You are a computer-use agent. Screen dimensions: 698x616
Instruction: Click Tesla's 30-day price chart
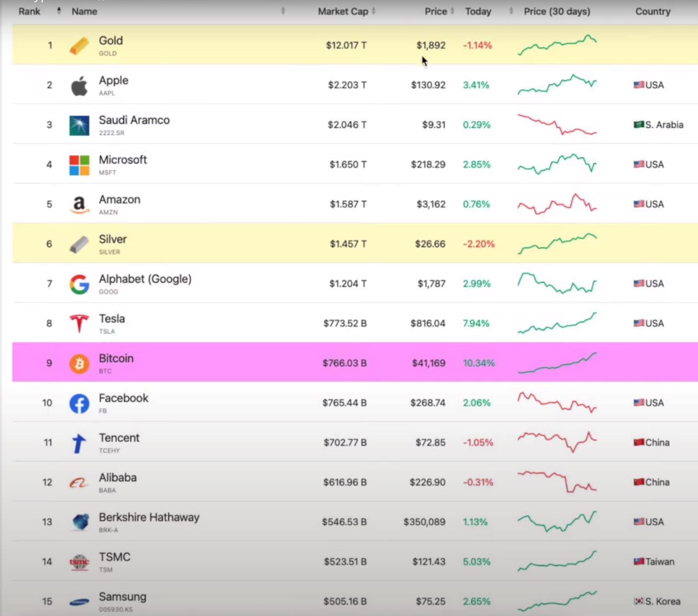[x=557, y=323]
